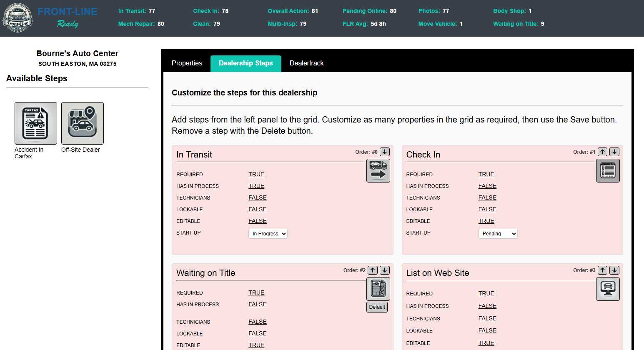644x350 pixels.
Task: Open In Transit START-UP dropdown
Action: click(268, 234)
